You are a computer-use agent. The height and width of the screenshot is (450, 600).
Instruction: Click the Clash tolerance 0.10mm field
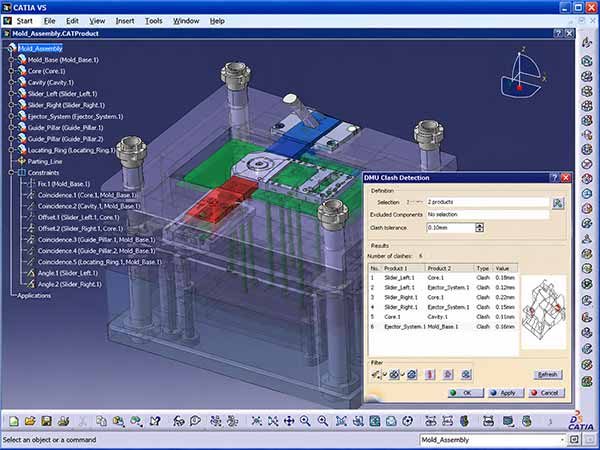450,228
